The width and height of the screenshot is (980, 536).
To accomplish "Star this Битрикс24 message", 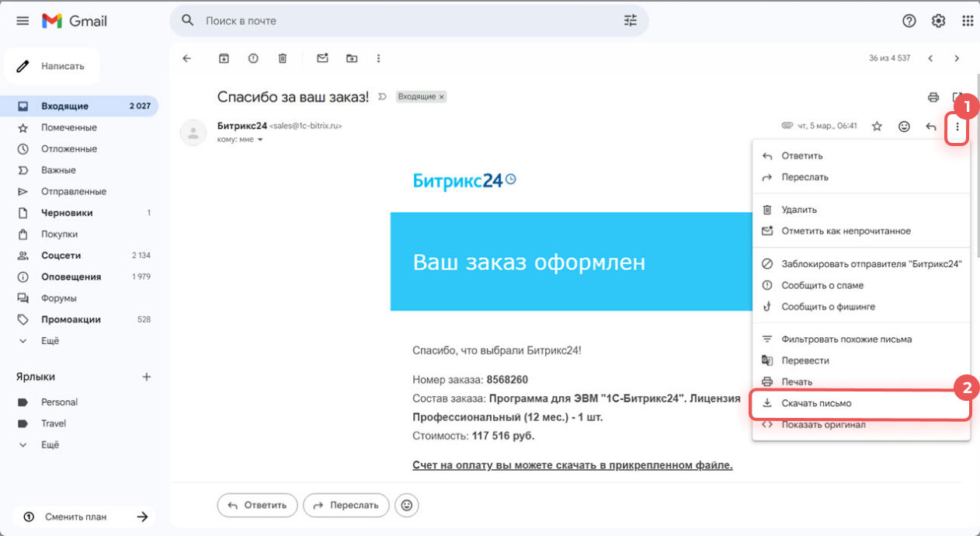I will [877, 127].
